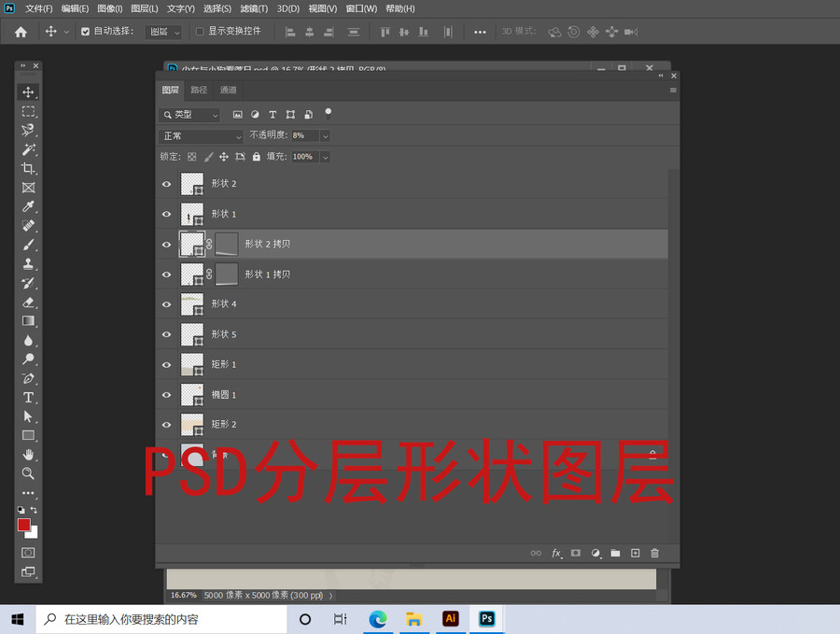
Task: Hide the 椭圆 1 layer
Action: [x=167, y=395]
